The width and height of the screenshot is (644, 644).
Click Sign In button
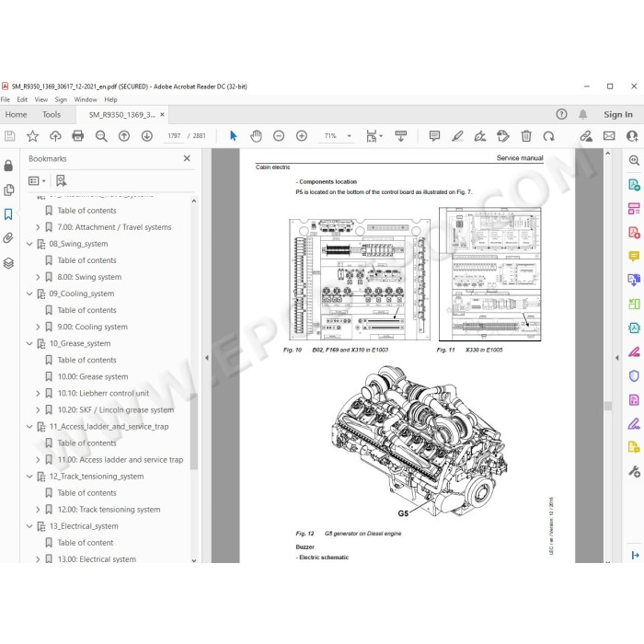pos(617,115)
